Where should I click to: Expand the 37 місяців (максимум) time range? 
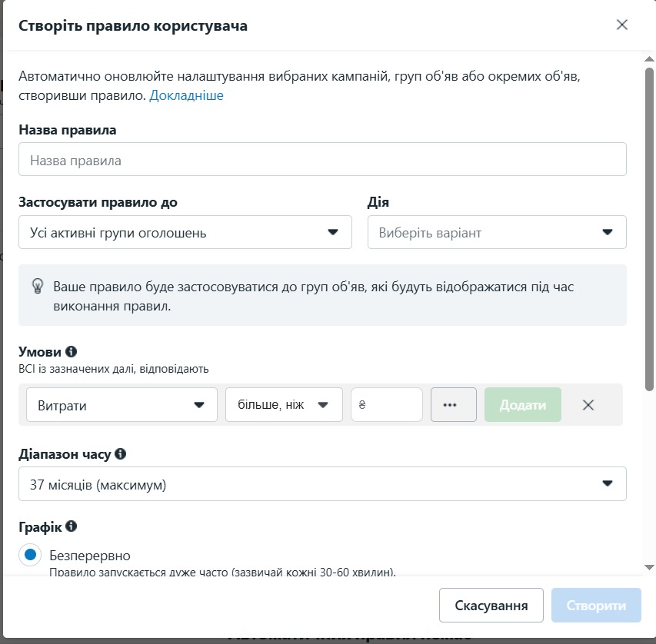tap(322, 484)
